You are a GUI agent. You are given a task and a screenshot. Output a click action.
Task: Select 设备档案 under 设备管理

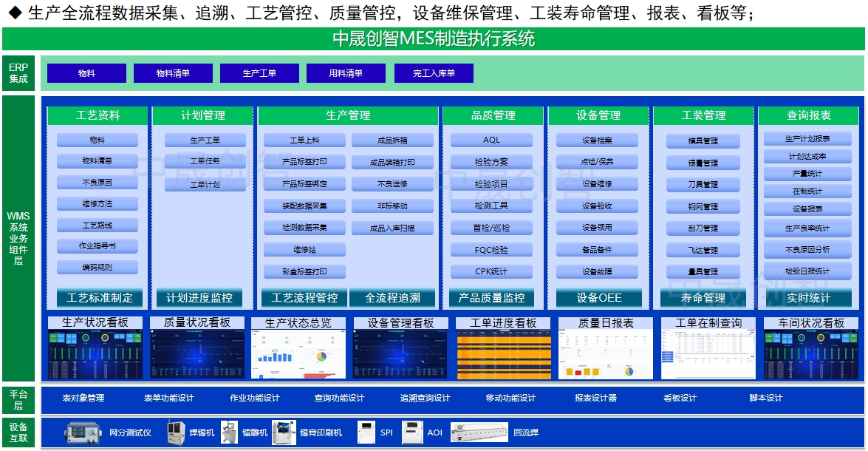[x=597, y=140]
